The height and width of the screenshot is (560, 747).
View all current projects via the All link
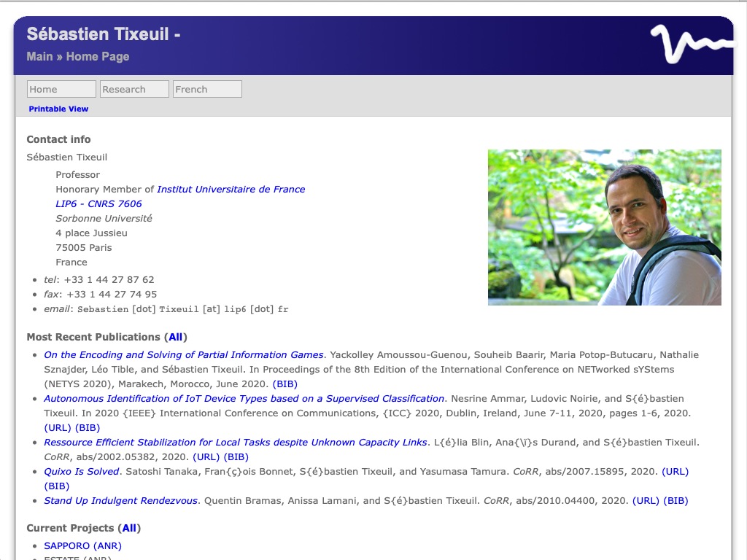tap(128, 527)
